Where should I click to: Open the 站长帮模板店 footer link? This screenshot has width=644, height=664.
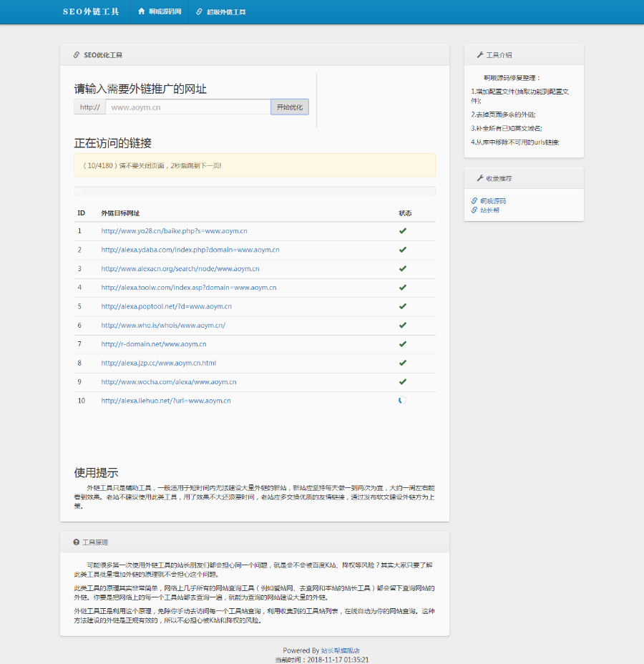(x=338, y=650)
